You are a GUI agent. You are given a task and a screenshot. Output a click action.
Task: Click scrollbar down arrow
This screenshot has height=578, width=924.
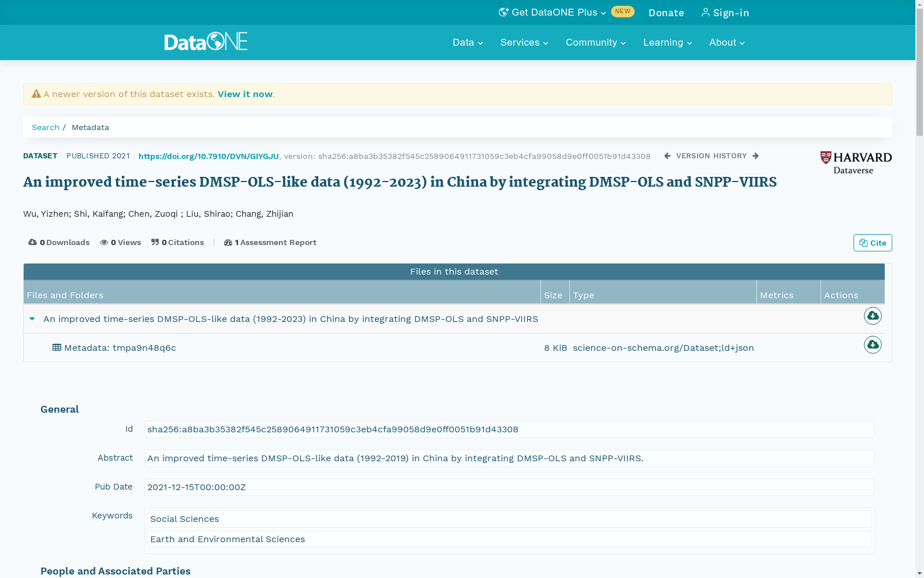click(x=919, y=573)
